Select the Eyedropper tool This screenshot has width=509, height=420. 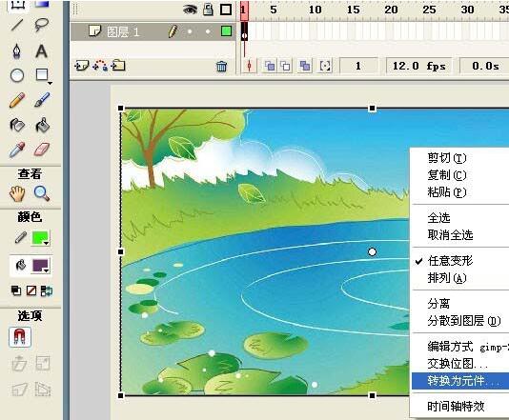click(17, 150)
